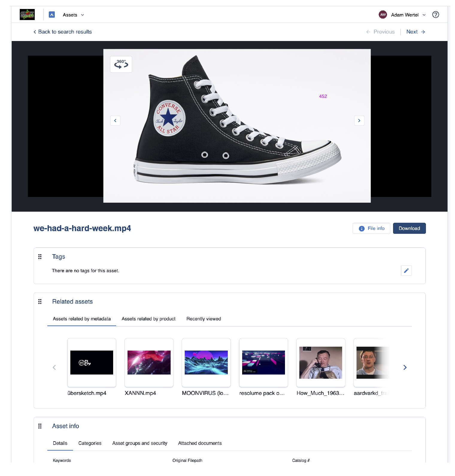
Task: Click the Original Filepath label
Action: coord(187,460)
